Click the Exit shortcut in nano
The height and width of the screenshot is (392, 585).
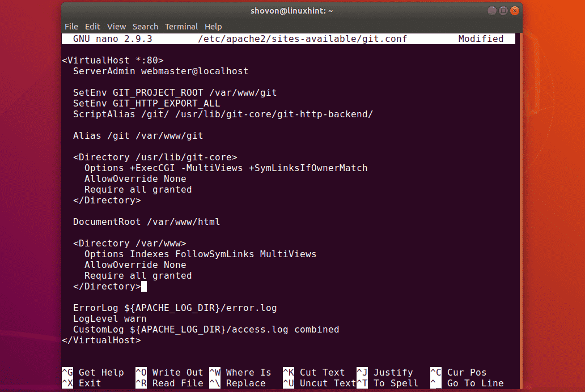tap(90, 383)
